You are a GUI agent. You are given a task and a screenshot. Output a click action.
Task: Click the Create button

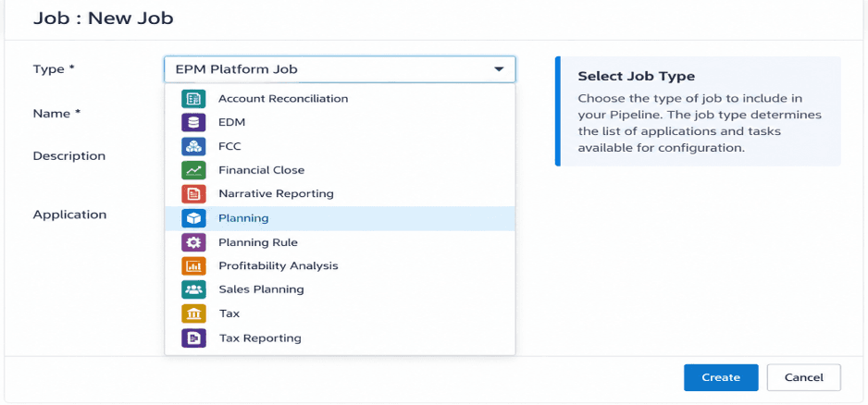[x=721, y=378]
